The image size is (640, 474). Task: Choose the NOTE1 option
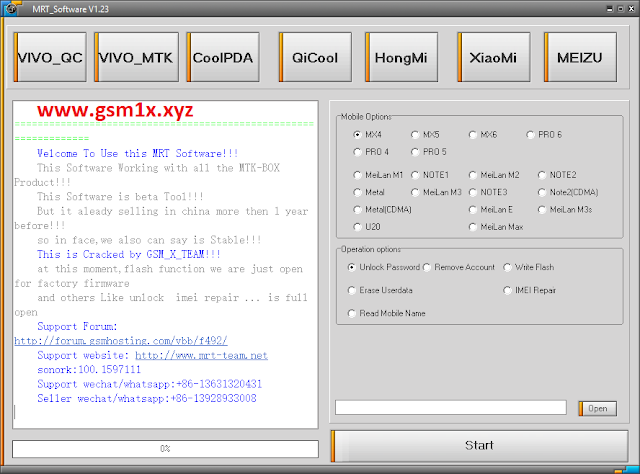coord(415,175)
